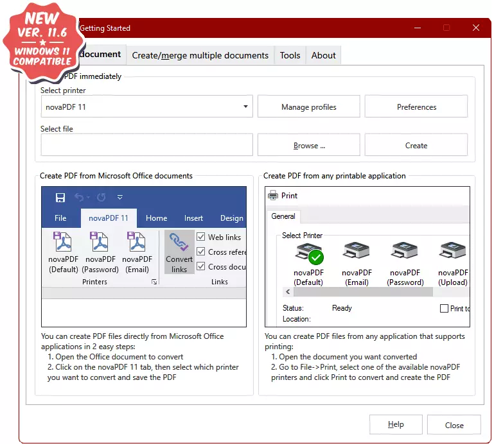Viewport: 503px width, 448px height.
Task: Click the Manage profiles button
Action: [309, 107]
